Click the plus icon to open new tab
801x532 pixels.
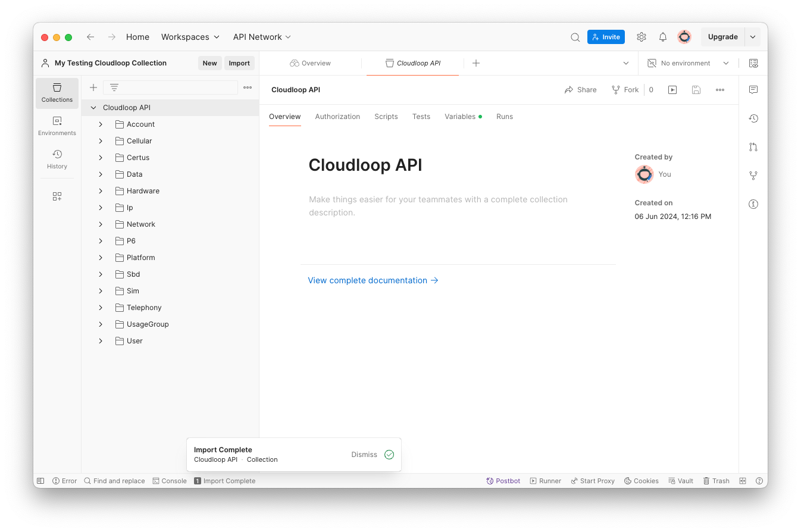point(476,63)
